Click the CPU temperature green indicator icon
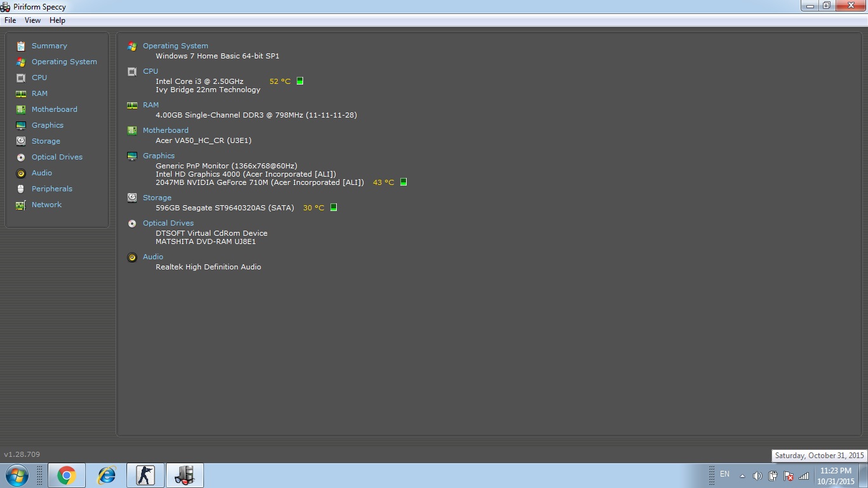The height and width of the screenshot is (488, 868). (x=300, y=81)
